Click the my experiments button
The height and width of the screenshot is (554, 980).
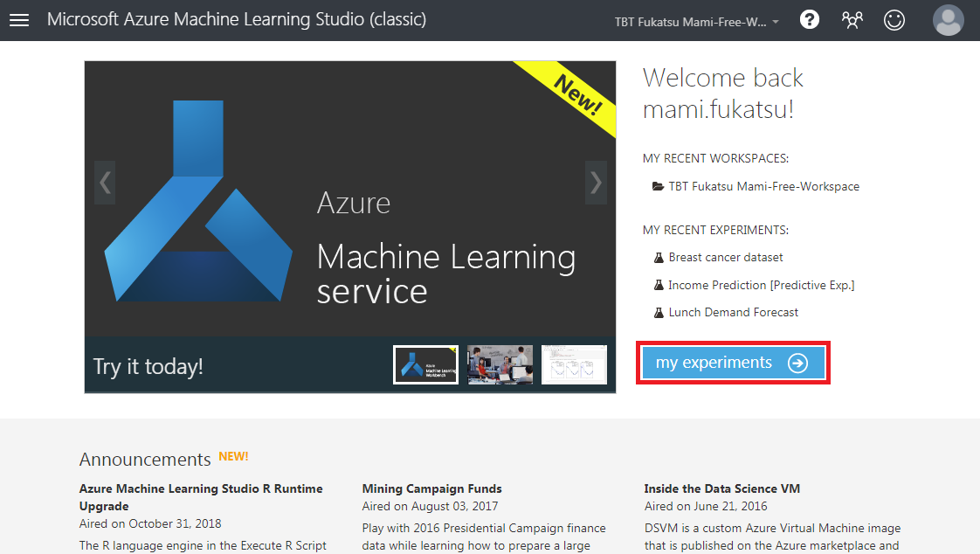(733, 363)
